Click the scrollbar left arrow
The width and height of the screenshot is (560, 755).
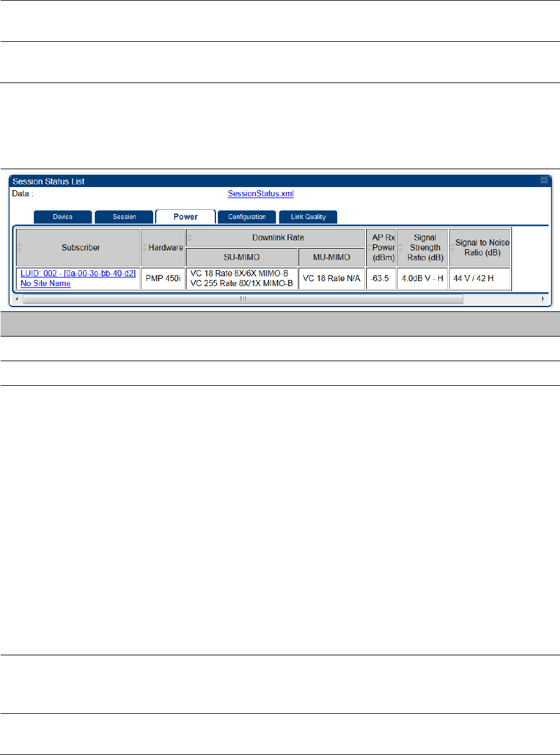17,299
